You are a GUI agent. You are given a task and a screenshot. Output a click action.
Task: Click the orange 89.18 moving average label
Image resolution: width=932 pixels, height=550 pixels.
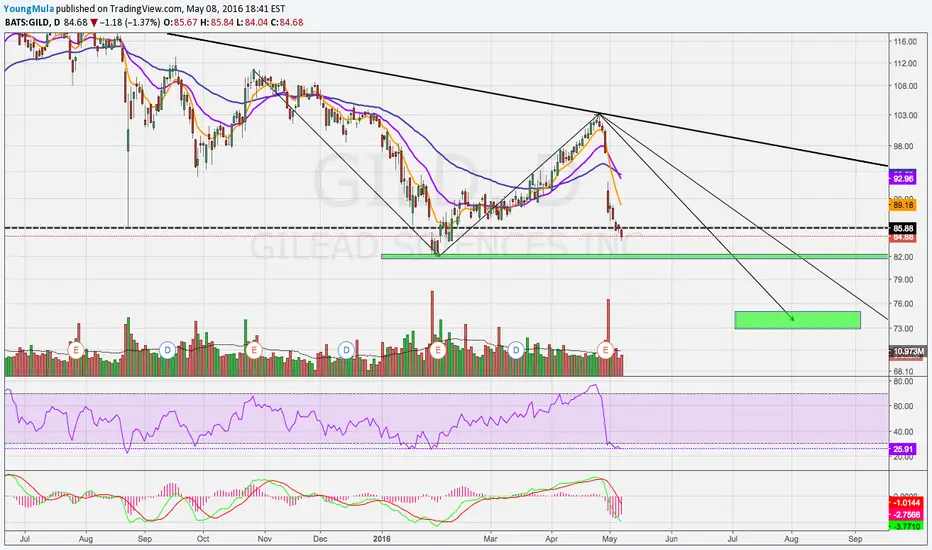(902, 205)
